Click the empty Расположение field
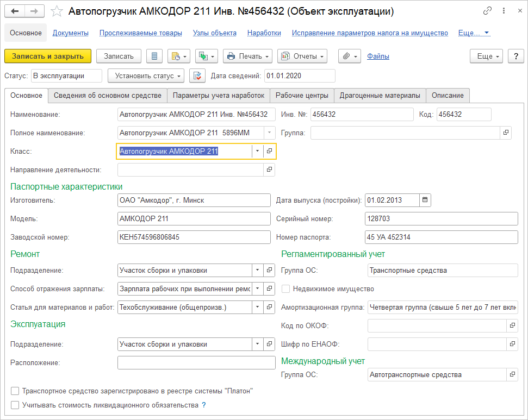 (196, 363)
